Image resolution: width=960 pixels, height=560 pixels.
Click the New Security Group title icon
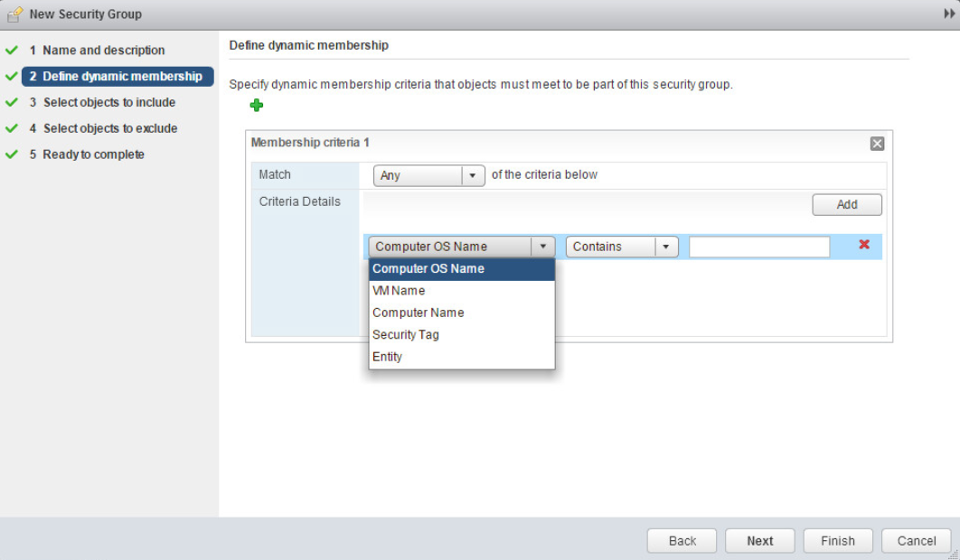pos(14,14)
